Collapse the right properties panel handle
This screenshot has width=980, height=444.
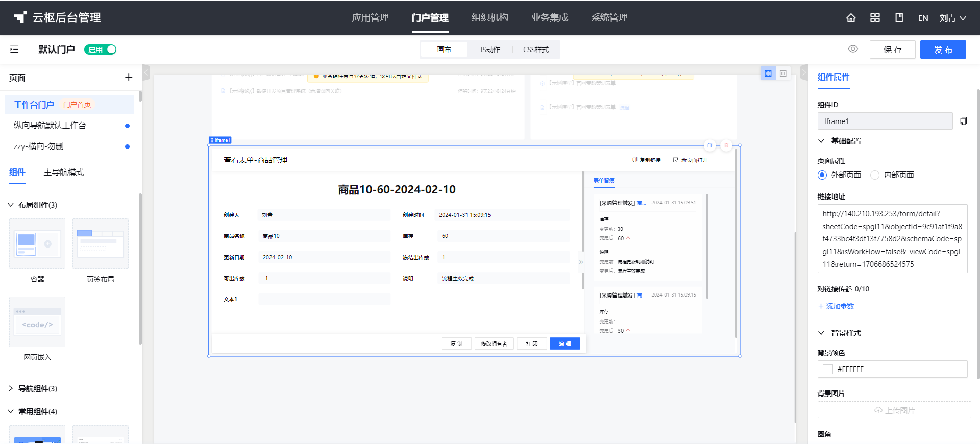[804, 72]
